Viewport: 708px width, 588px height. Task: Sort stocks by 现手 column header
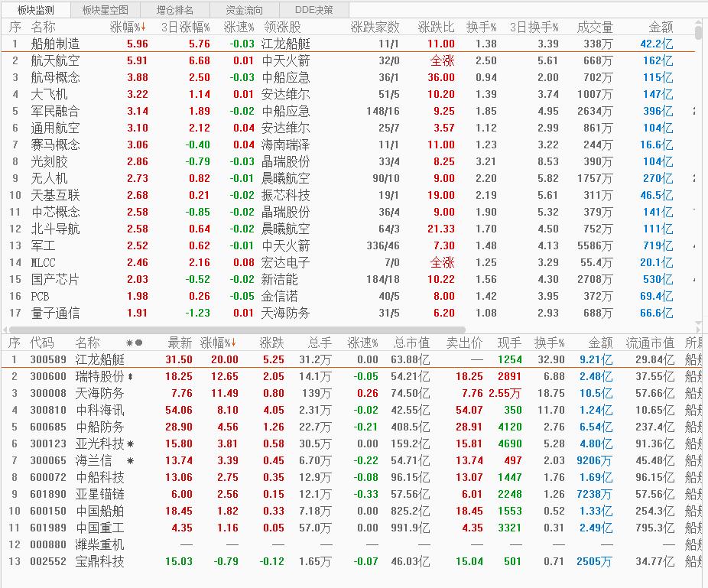tap(510, 343)
